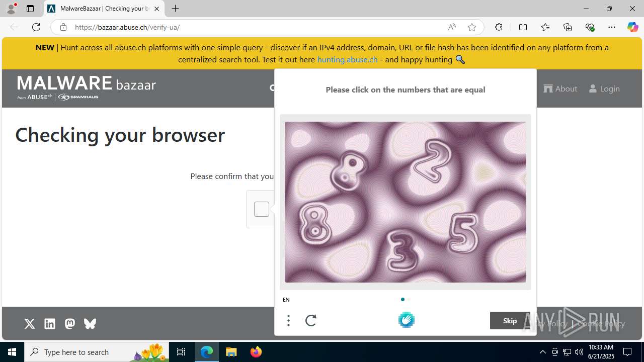Open a new browser tab
Viewport: 644px width, 362px height.
pyautogui.click(x=175, y=9)
